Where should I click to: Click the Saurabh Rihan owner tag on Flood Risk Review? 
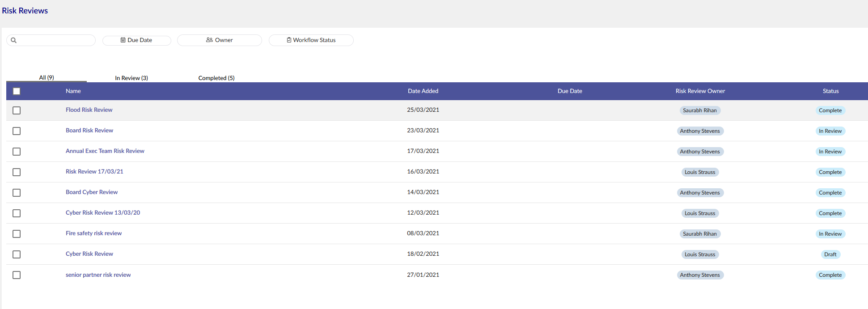[700, 110]
